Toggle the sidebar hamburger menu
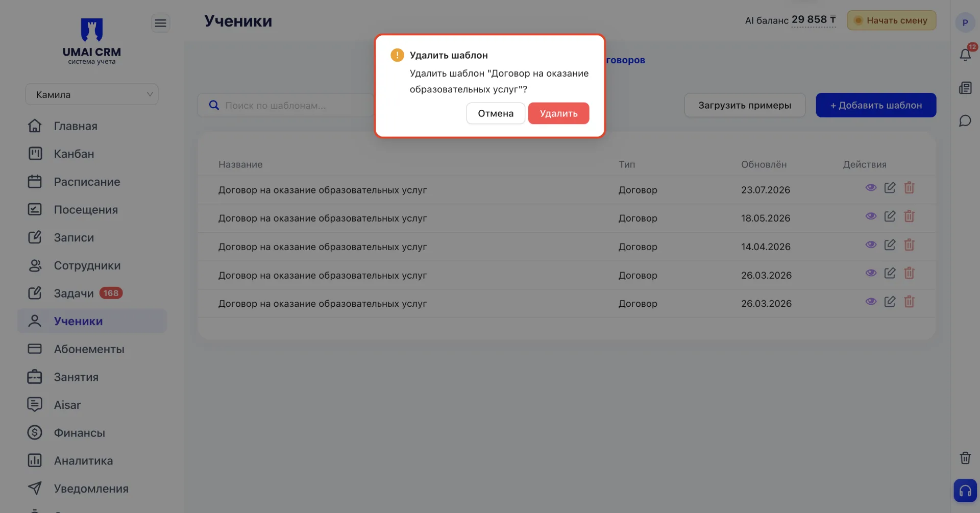The width and height of the screenshot is (980, 513). click(x=161, y=23)
